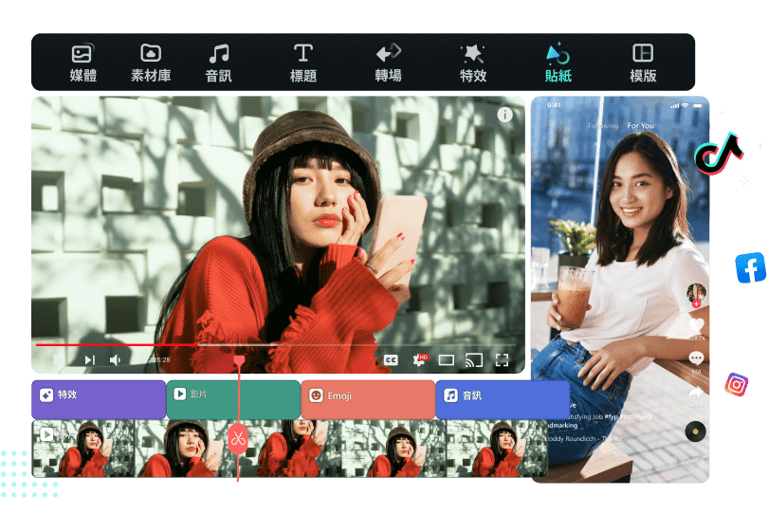
Task: Tap the heart like icon on TikTok preview
Action: coord(696,325)
